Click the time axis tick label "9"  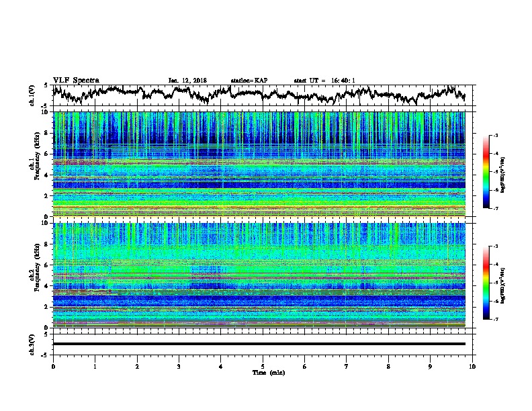pyautogui.click(x=430, y=367)
